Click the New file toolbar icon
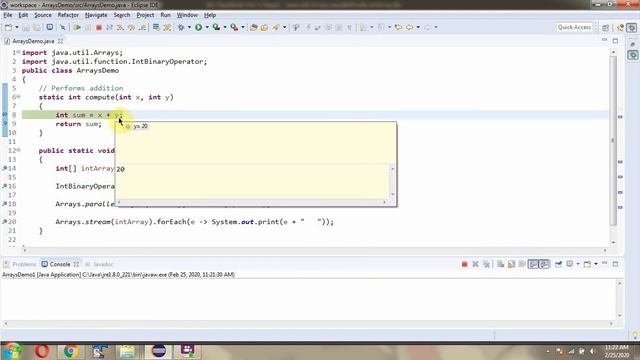The image size is (640, 360). point(8,27)
